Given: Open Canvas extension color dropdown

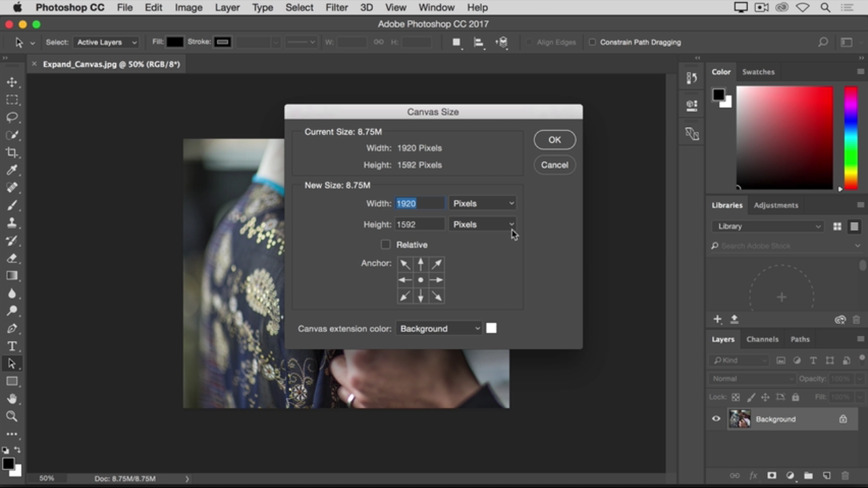Looking at the screenshot, I should click(439, 329).
